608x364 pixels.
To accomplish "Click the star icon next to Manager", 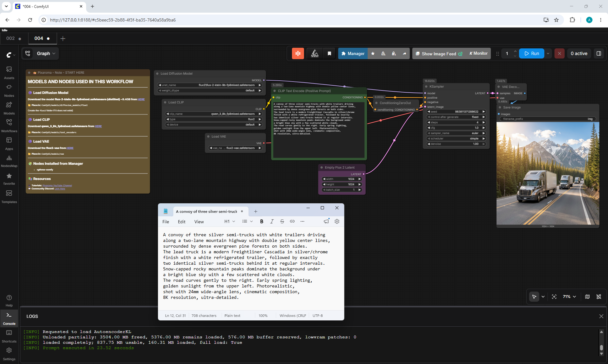I will tap(373, 53).
